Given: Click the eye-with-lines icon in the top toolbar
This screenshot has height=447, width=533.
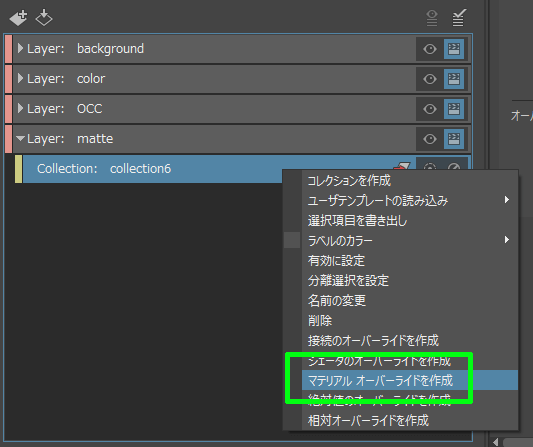Looking at the screenshot, I should [x=432, y=18].
